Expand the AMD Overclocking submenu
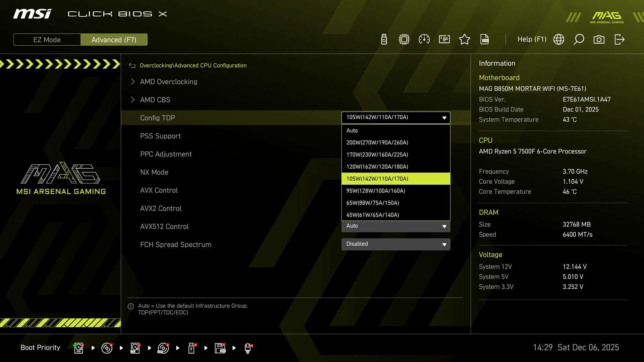Image resolution: width=644 pixels, height=362 pixels. point(168,82)
